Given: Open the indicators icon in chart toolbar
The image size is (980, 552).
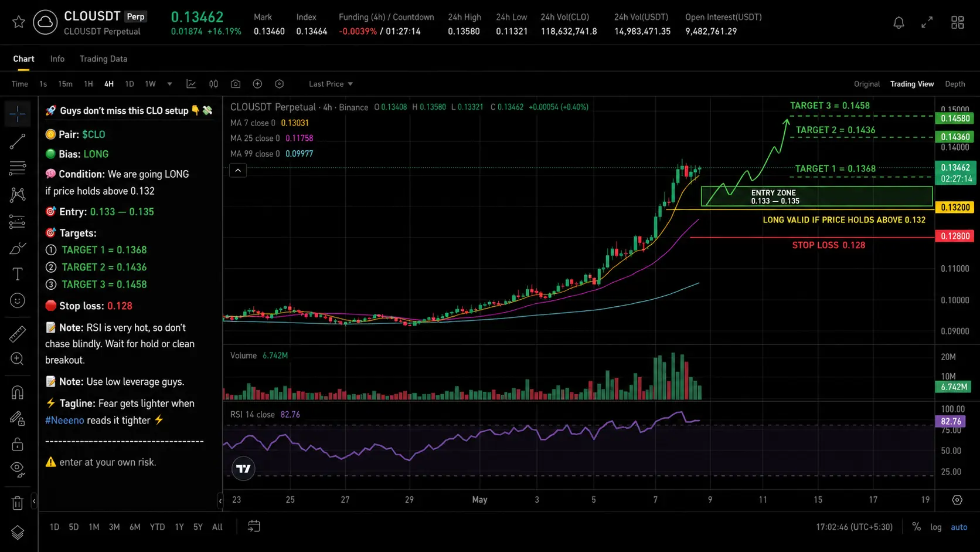Looking at the screenshot, I should click(x=191, y=84).
